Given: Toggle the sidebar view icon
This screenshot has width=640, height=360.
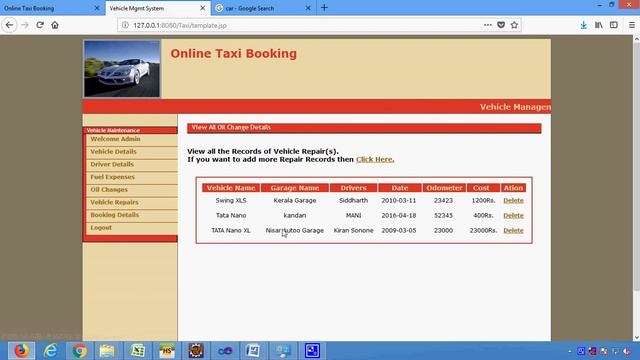Looking at the screenshot, I should point(613,25).
